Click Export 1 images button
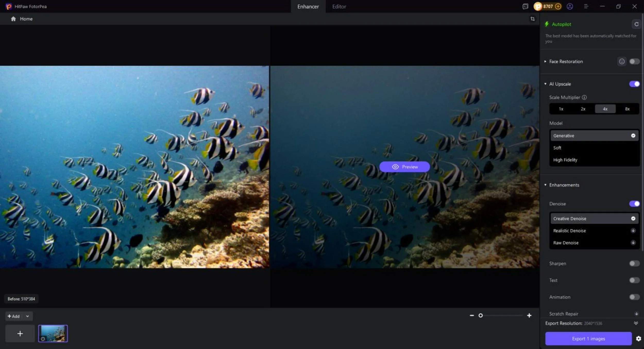 [588, 339]
